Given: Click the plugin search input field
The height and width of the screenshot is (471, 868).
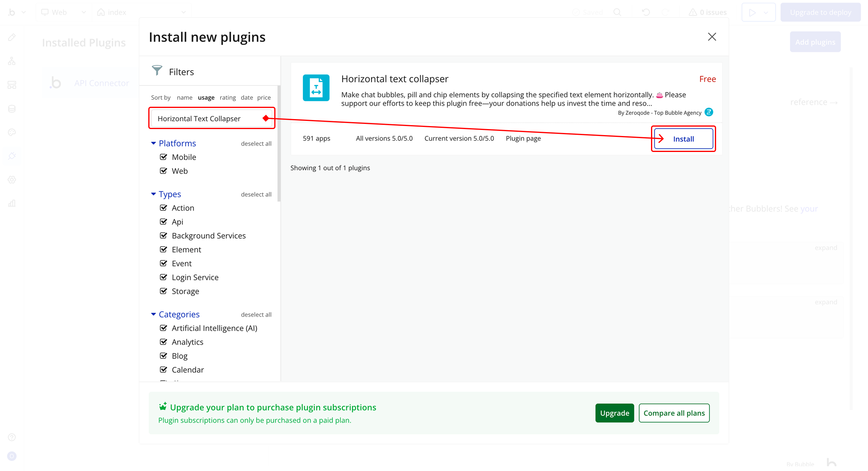Looking at the screenshot, I should 209,119.
